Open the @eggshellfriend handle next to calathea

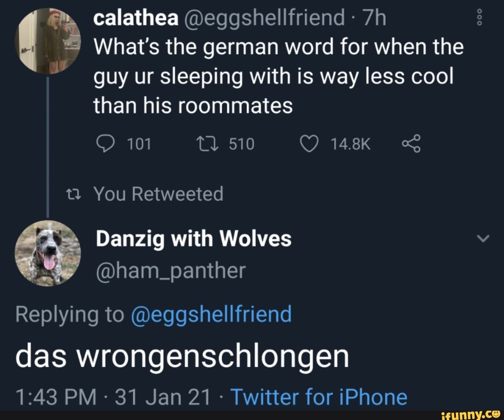coord(264,18)
